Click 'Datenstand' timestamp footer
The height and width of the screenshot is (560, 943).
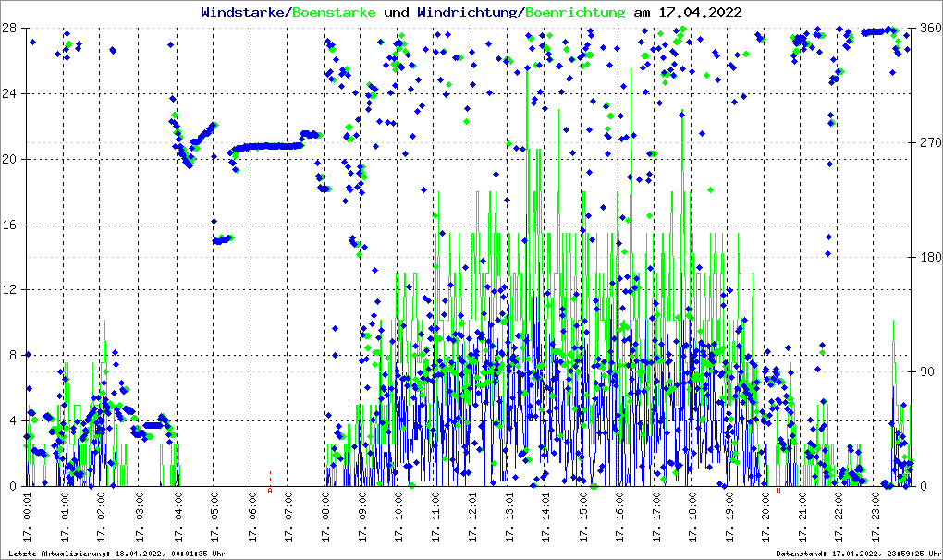pyautogui.click(x=858, y=554)
